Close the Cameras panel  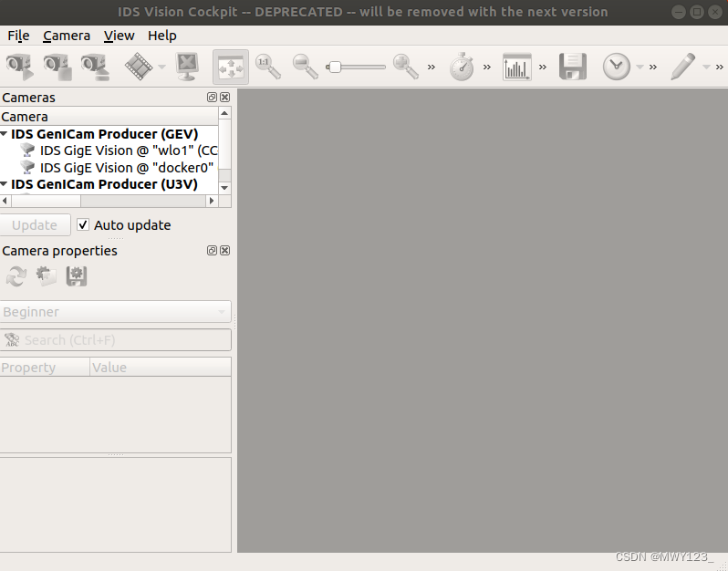[x=224, y=97]
